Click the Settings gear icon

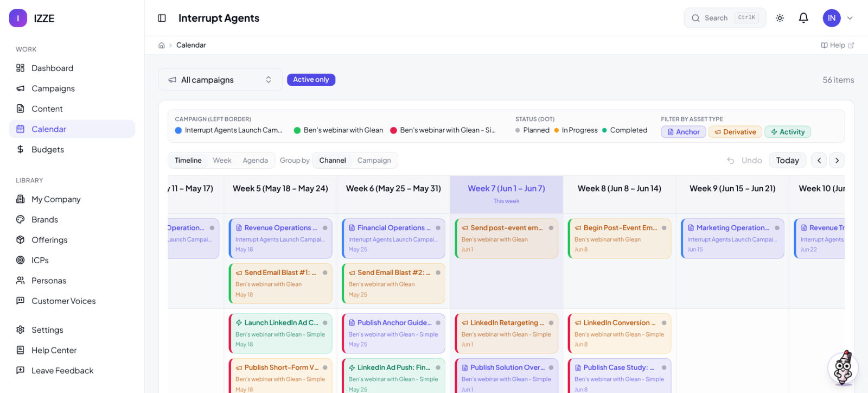[21, 330]
